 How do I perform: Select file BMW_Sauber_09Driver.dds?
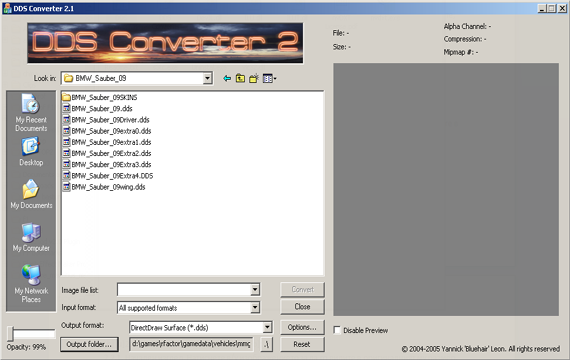tap(106, 120)
